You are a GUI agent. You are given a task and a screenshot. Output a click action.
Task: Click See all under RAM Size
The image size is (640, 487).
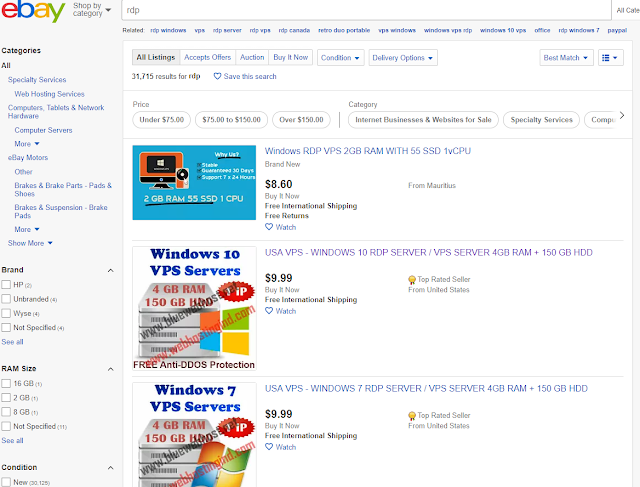(x=12, y=440)
